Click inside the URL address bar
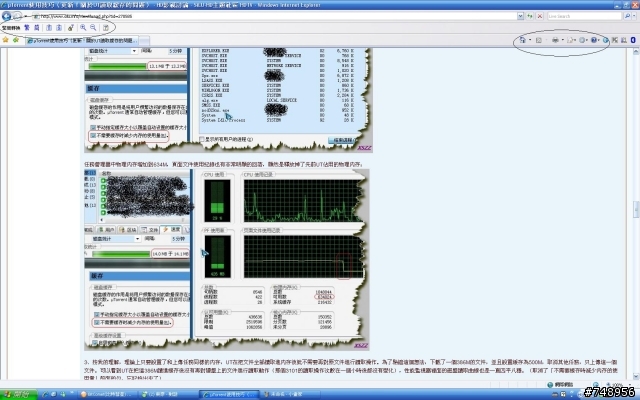This screenshot has width=640, height=400. (273, 16)
